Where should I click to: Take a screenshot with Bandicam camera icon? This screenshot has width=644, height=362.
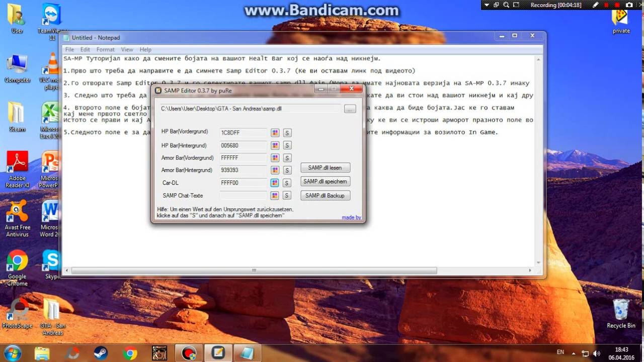click(x=629, y=5)
